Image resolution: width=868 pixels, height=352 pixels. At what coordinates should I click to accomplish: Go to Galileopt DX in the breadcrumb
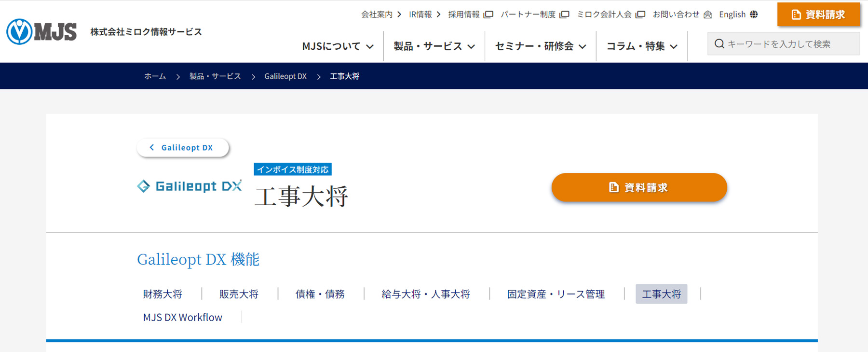(x=285, y=76)
